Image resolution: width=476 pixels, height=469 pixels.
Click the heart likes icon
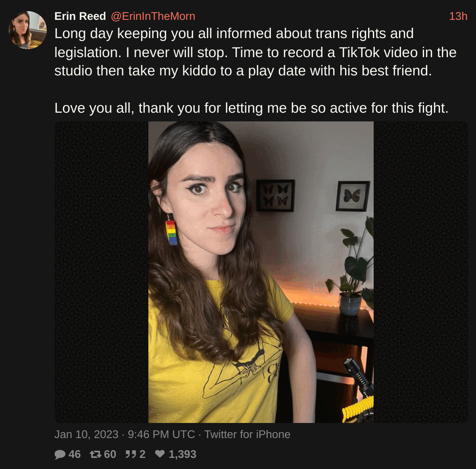(x=160, y=454)
